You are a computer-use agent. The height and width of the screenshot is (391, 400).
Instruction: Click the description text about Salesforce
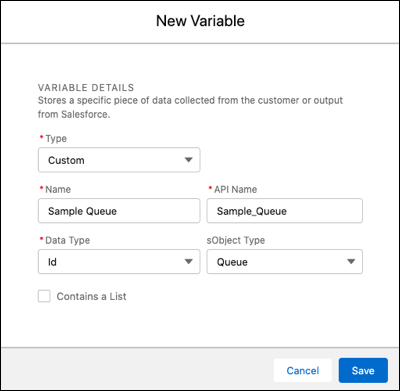190,107
